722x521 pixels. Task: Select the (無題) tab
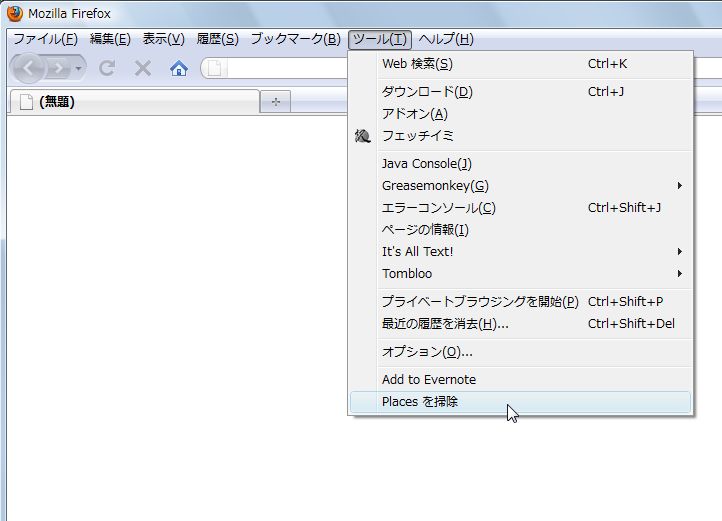click(x=134, y=102)
